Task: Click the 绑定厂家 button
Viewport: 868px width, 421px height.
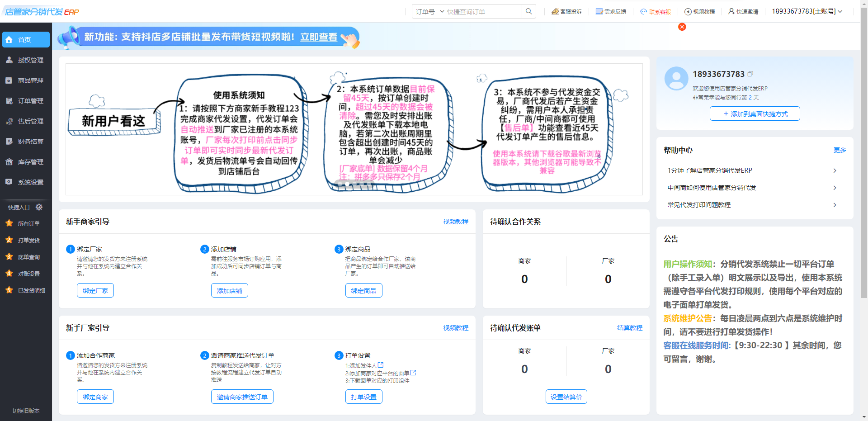Action: tap(95, 291)
